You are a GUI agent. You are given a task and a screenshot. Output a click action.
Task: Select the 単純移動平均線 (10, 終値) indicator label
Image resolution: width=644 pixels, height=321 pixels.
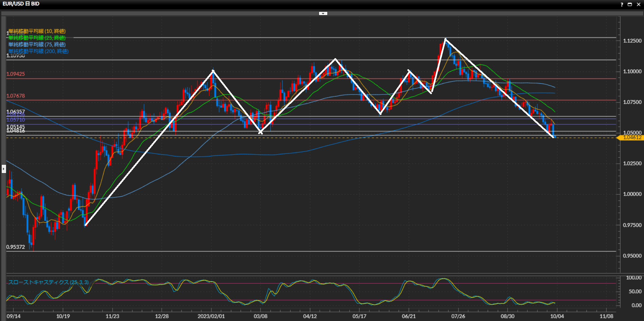coord(37,31)
